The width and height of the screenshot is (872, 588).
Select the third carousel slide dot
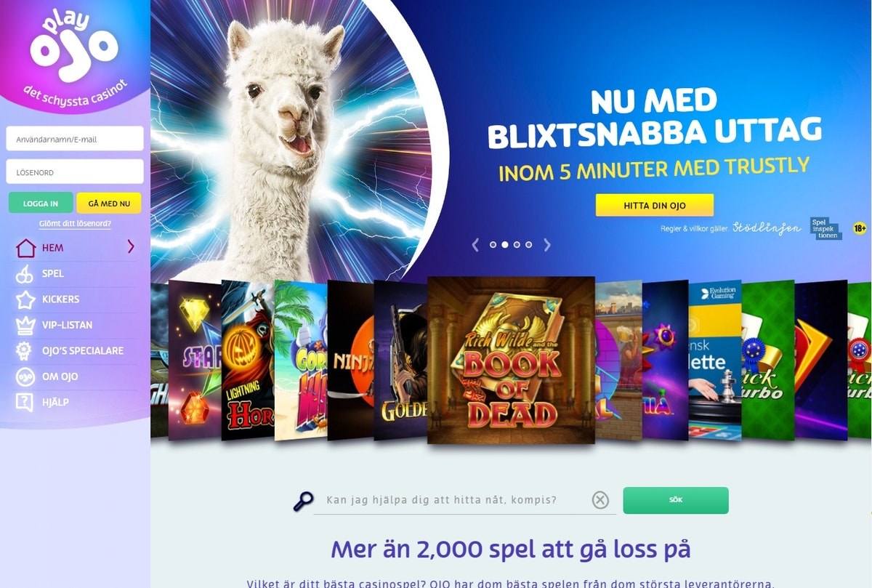[517, 245]
